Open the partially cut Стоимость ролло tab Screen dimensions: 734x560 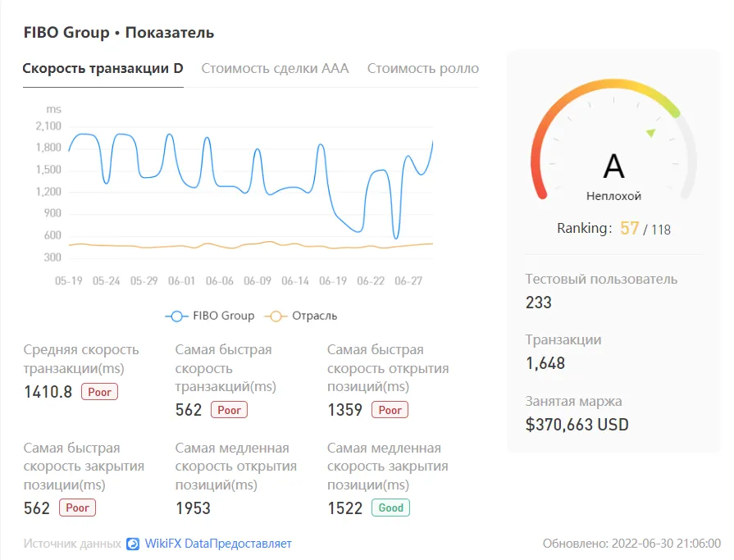coord(422,68)
